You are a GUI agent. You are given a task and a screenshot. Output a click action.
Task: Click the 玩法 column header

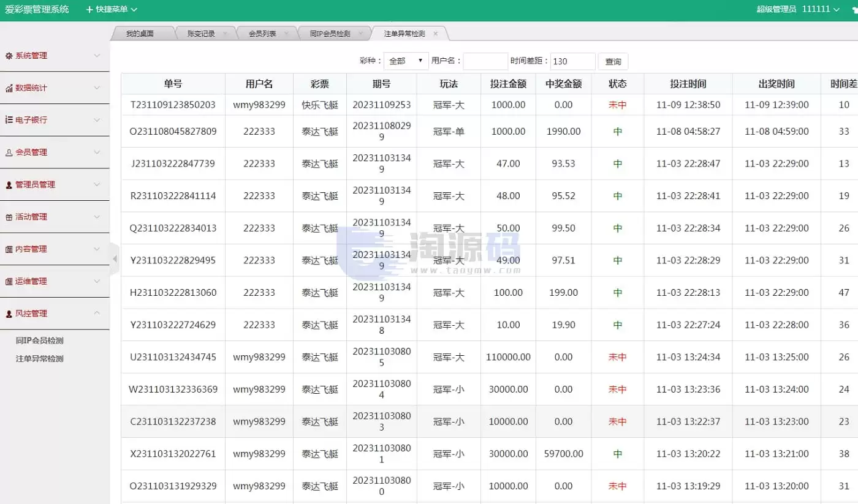tap(449, 84)
